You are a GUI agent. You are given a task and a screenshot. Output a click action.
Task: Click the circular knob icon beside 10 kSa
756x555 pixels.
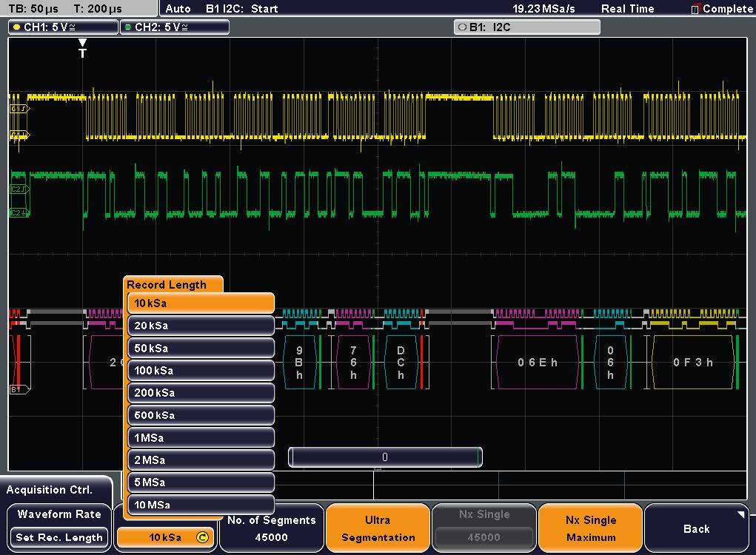pos(202,537)
